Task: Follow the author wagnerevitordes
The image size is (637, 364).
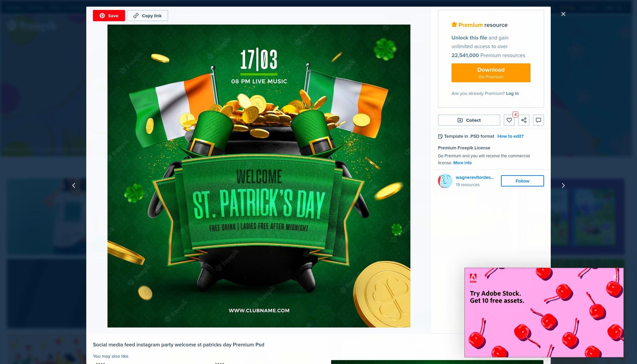Action: pyautogui.click(x=522, y=181)
